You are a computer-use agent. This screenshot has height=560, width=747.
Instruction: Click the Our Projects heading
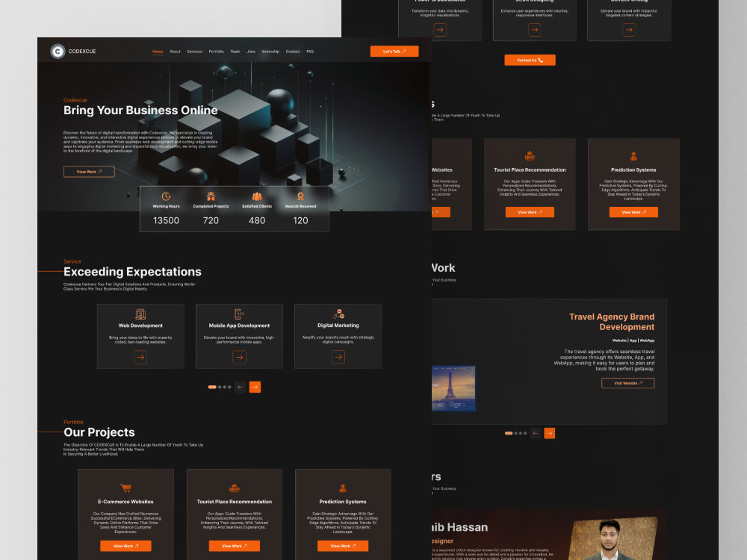point(99,432)
